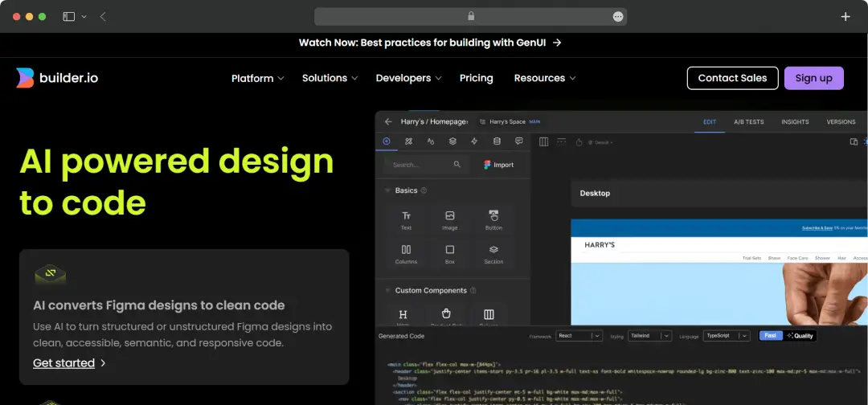Viewport: 868px width, 405px height.
Task: Click the browser address bar
Action: pyautogui.click(x=470, y=17)
